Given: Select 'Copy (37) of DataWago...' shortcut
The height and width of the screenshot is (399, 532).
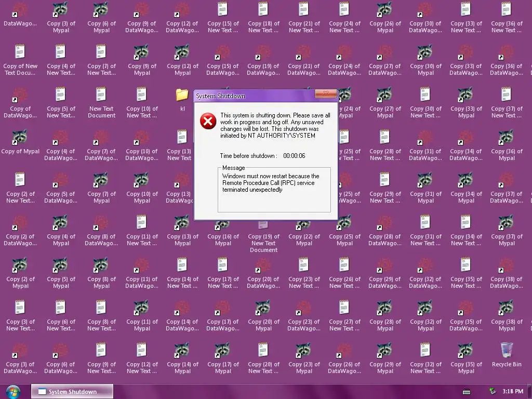Looking at the screenshot, I should (507, 188).
